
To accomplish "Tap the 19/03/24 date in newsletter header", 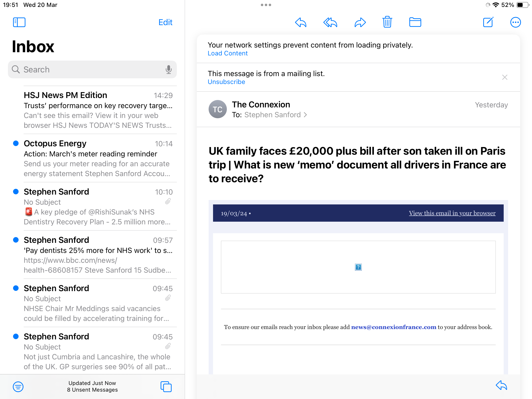I will click(234, 214).
